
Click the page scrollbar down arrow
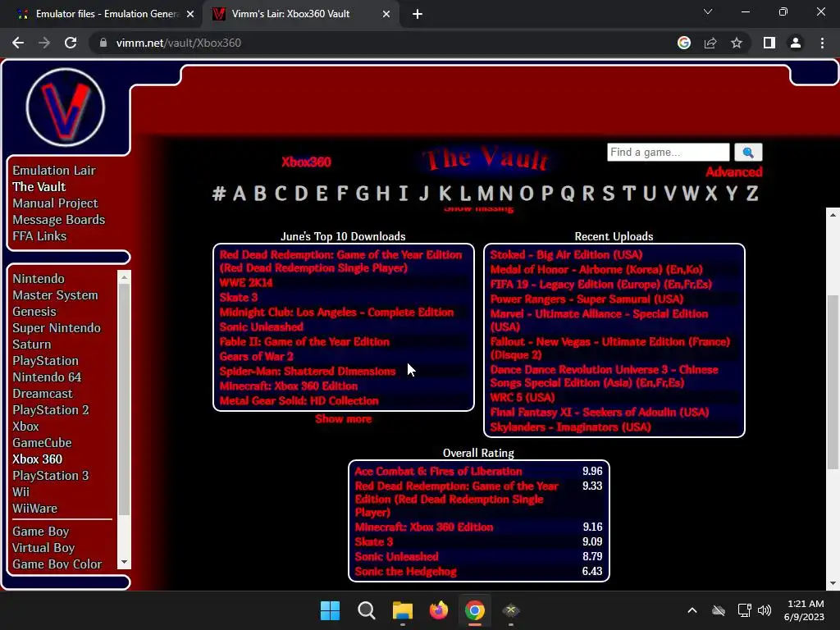tap(833, 583)
